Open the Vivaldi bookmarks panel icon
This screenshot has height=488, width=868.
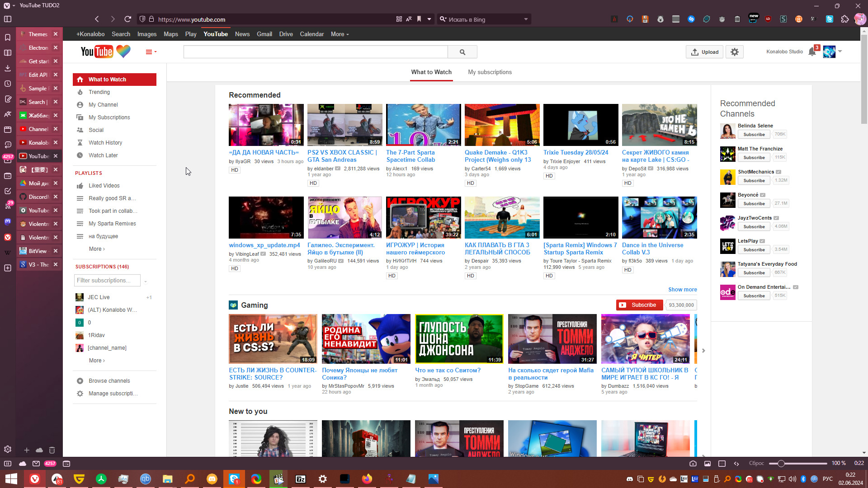click(8, 38)
